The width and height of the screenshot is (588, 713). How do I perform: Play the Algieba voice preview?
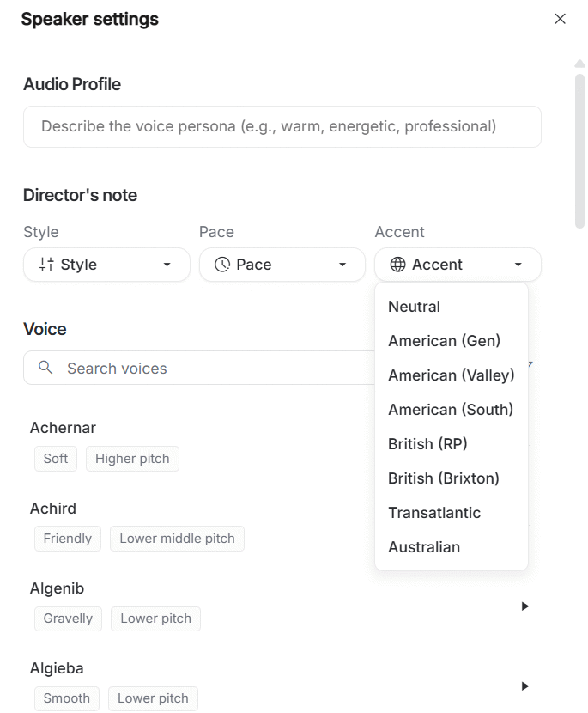[x=524, y=686]
